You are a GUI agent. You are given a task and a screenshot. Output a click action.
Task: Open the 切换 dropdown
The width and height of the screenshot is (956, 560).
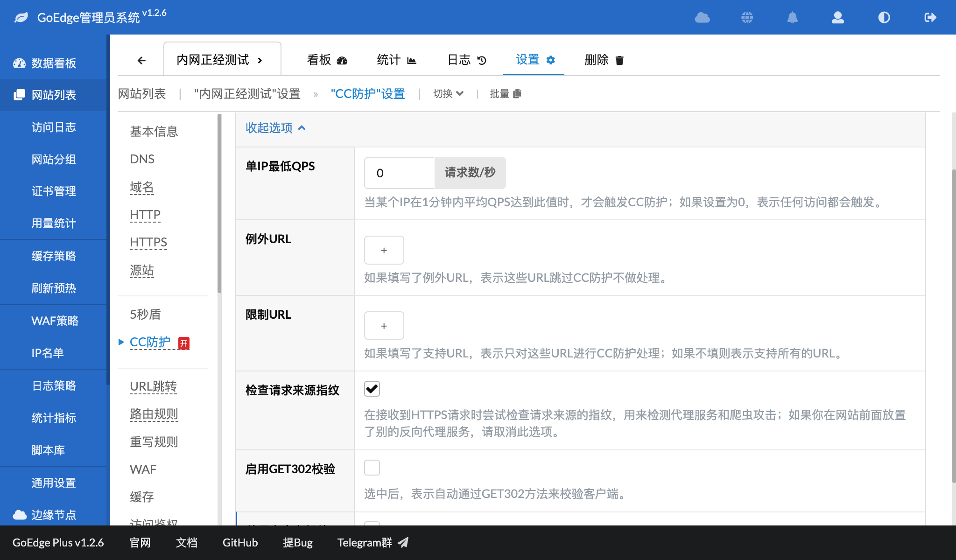pyautogui.click(x=448, y=94)
